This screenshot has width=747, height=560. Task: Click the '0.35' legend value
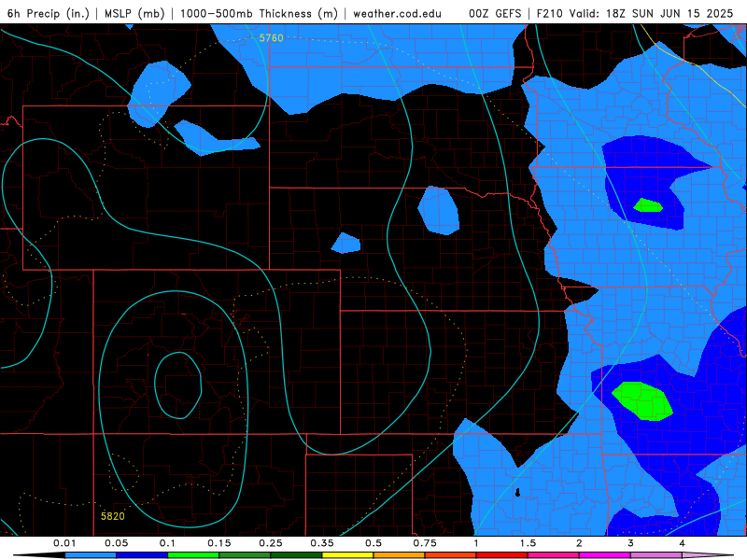click(322, 543)
